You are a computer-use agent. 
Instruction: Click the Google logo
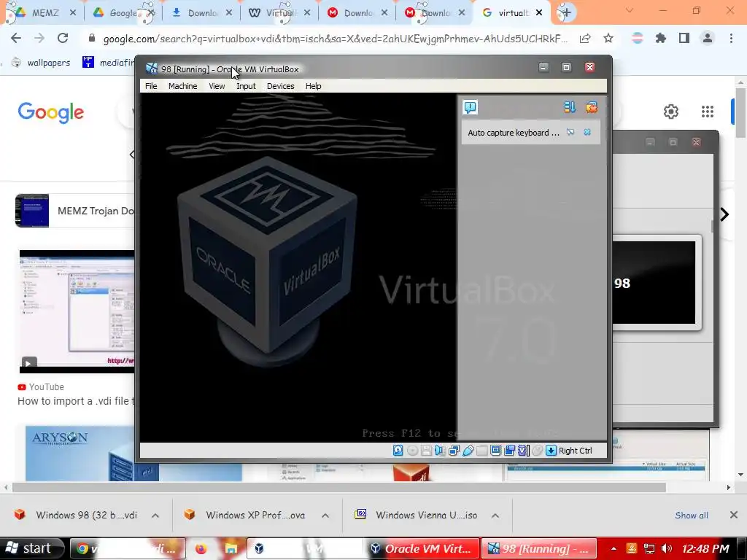[51, 112]
